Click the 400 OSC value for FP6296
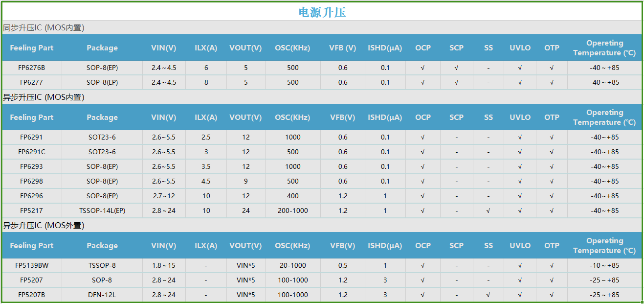This screenshot has height=304, width=644. (x=293, y=196)
